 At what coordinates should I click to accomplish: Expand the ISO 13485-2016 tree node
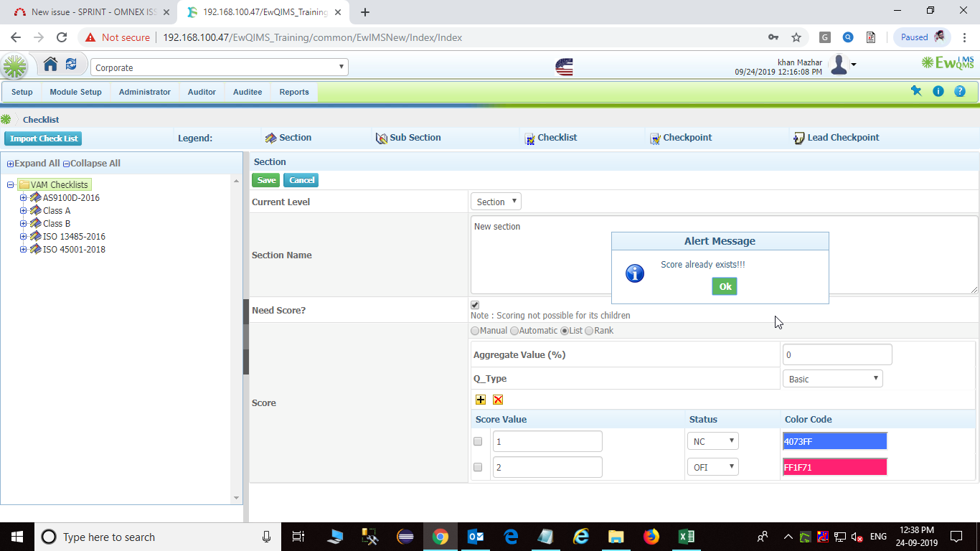tap(23, 237)
